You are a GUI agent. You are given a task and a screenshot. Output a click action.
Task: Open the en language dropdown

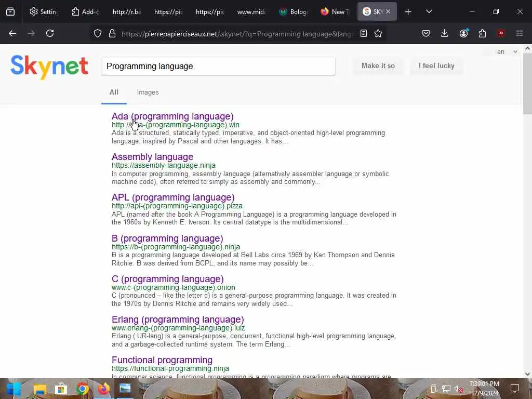click(507, 52)
